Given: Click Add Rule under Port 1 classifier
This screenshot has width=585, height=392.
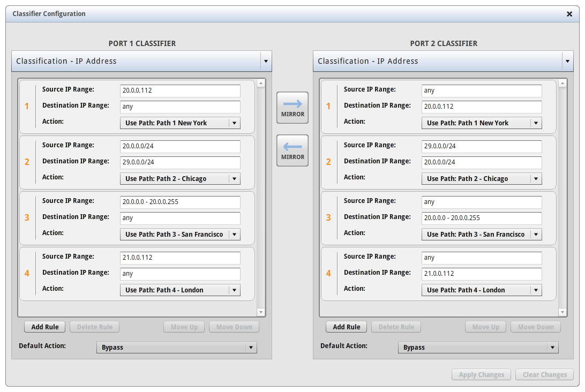Looking at the screenshot, I should click(x=45, y=327).
